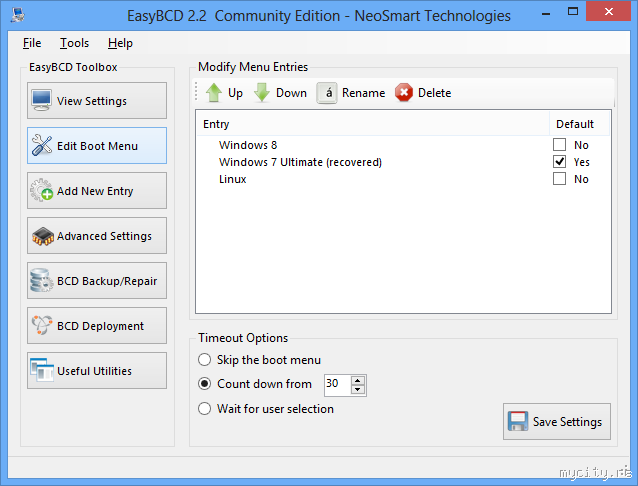
Task: Select the Linux entry
Action: coord(232,179)
